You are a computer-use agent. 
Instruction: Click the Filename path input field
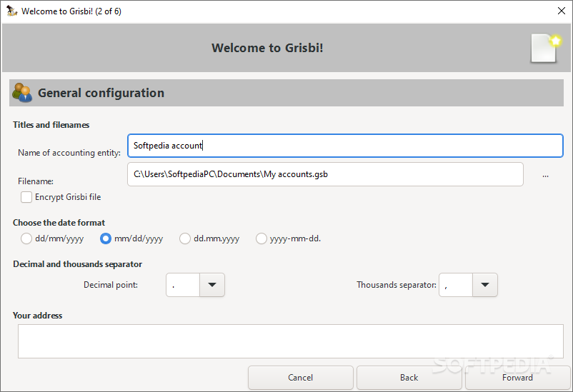[x=325, y=174]
